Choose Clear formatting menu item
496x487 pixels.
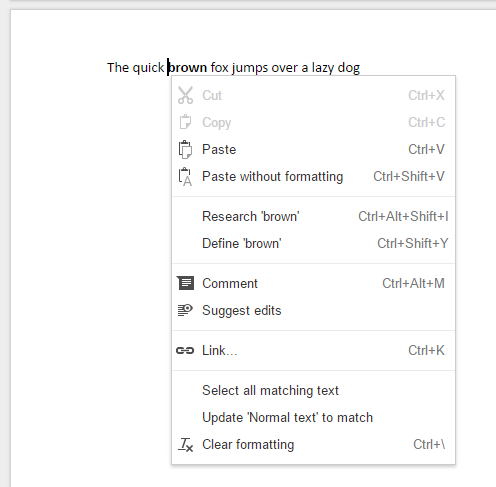click(313, 444)
